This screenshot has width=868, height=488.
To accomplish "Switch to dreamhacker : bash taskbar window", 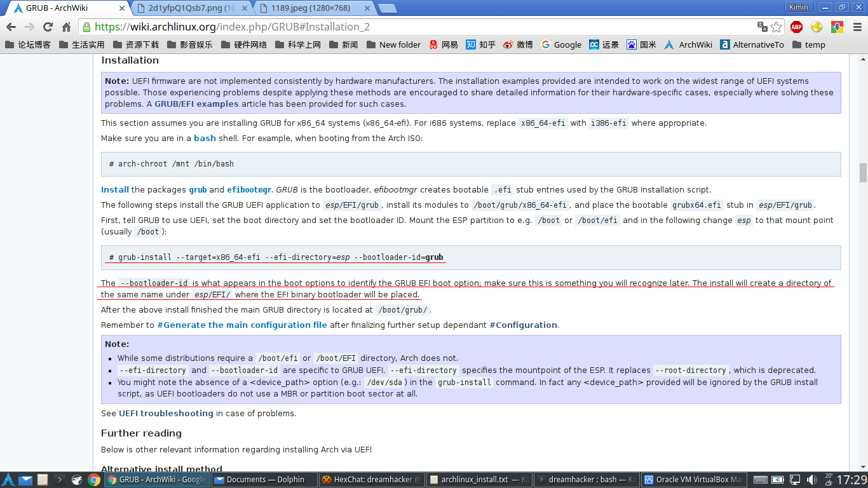I will pos(586,480).
